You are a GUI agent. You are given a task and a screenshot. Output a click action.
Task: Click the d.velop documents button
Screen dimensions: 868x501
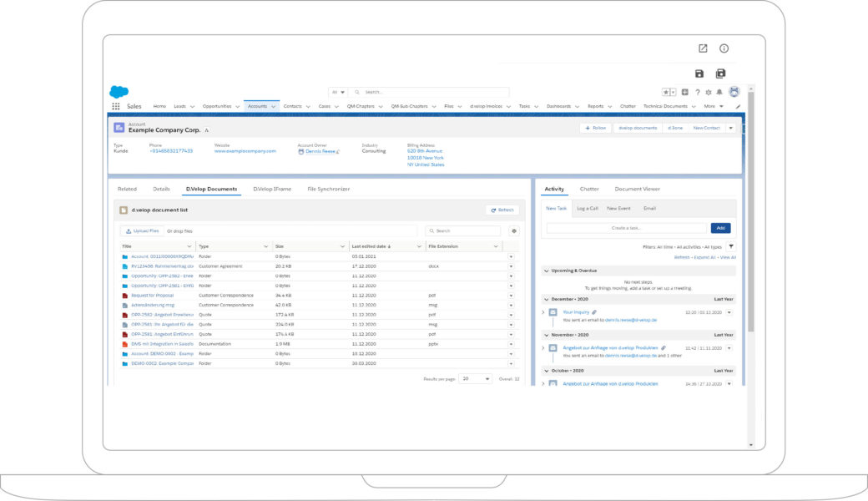(638, 128)
